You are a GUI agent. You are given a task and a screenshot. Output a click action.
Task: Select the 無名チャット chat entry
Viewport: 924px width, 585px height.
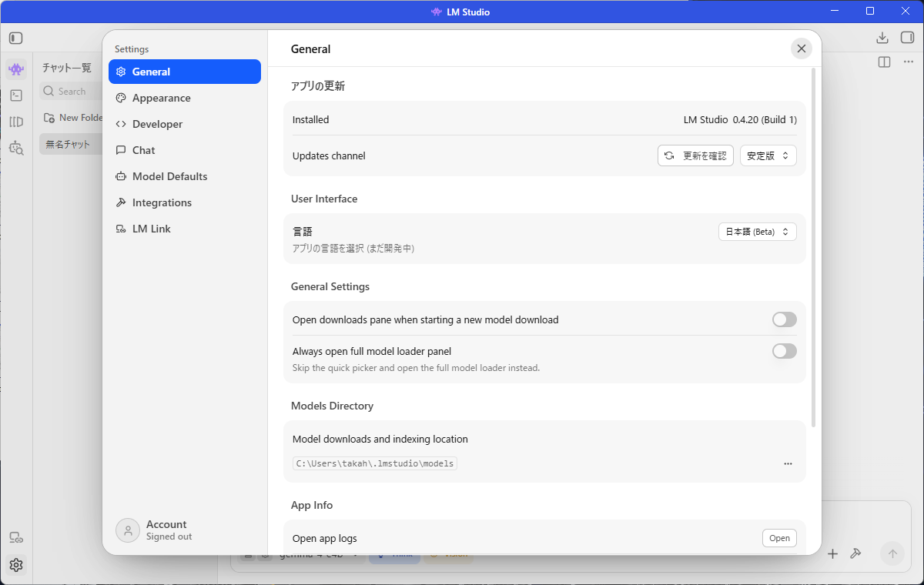click(71, 144)
